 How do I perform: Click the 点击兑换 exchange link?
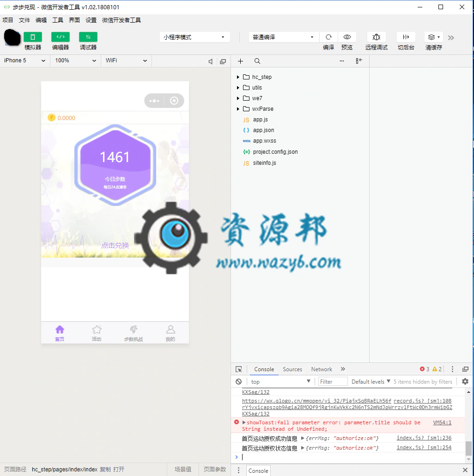pos(115,246)
